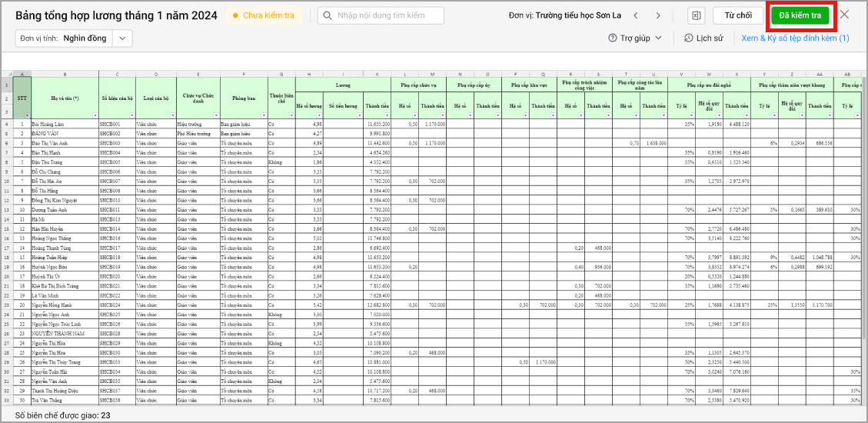Select column header K in spreadsheet

coord(377,74)
